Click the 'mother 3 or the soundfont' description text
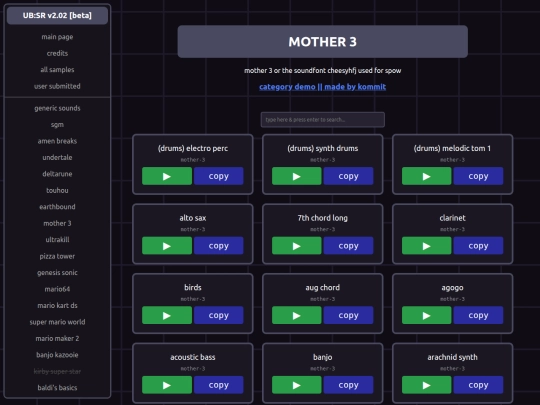Image resolution: width=540 pixels, height=405 pixels. (323, 71)
